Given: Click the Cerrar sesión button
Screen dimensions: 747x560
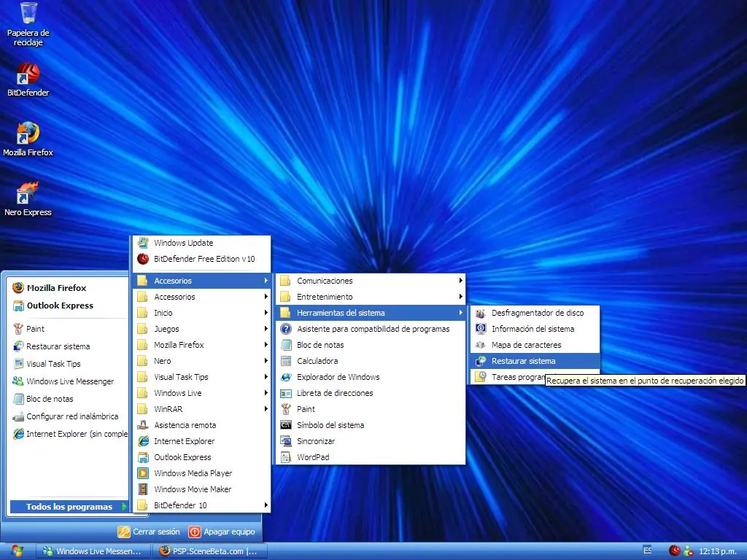Looking at the screenshot, I should pyautogui.click(x=149, y=532).
